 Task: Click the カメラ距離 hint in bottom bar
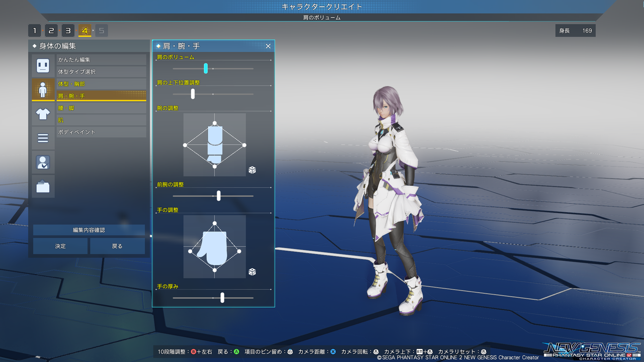click(x=317, y=351)
